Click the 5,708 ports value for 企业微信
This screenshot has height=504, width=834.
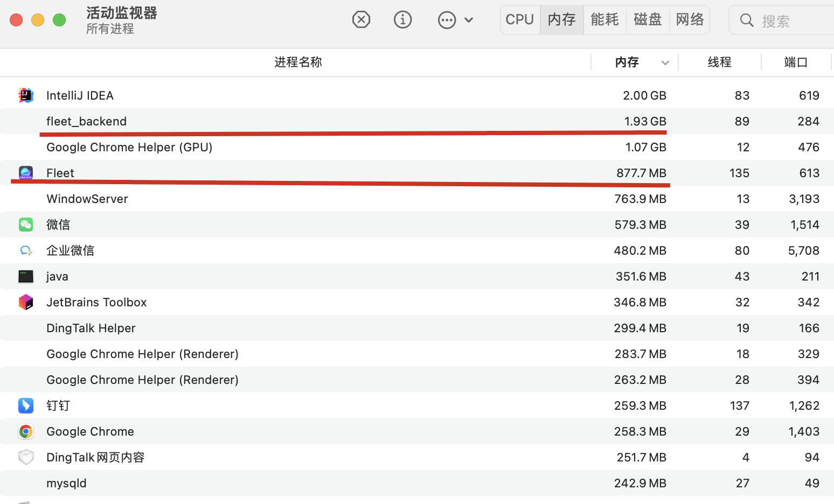coord(803,250)
